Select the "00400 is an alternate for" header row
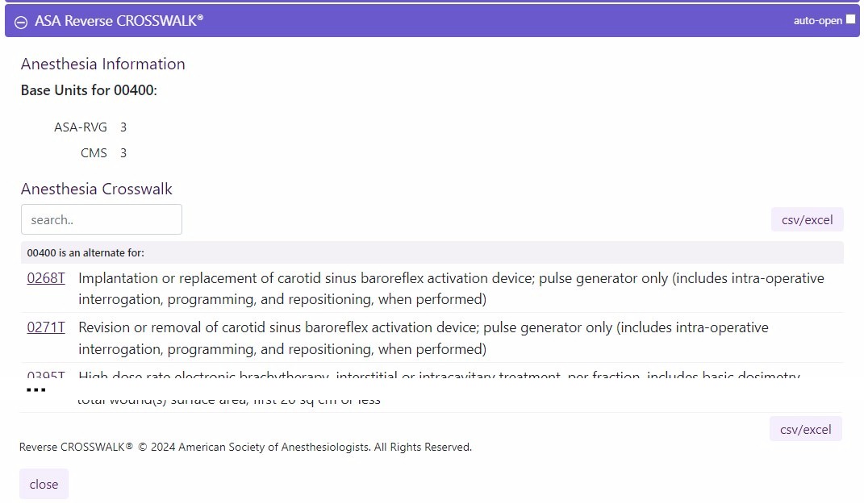Viewport: 864px width, 504px height. (x=432, y=253)
